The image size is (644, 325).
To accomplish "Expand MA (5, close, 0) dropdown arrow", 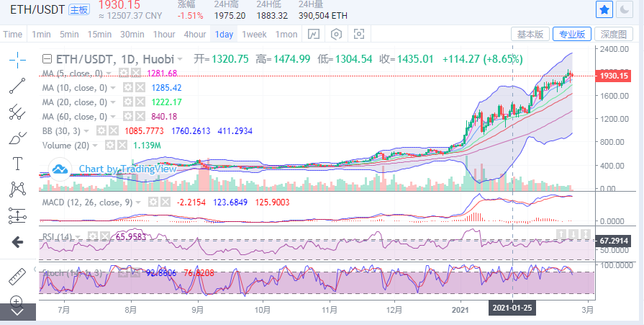I will coord(109,74).
